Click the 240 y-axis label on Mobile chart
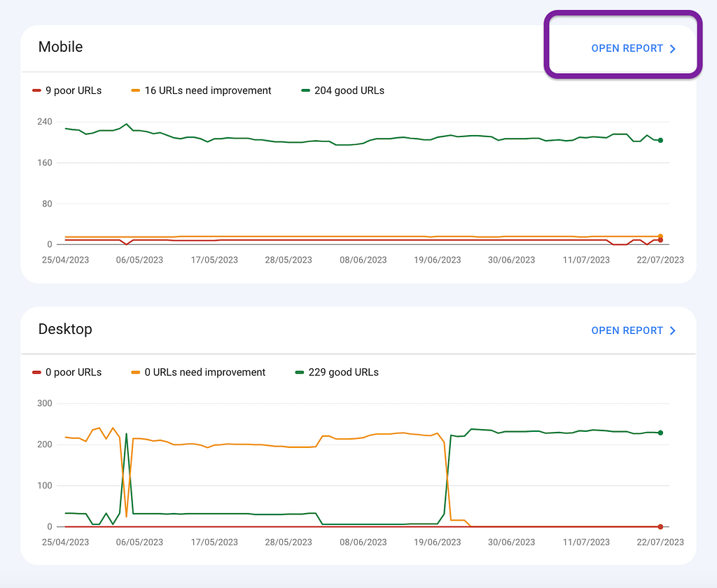717x588 pixels. click(45, 122)
